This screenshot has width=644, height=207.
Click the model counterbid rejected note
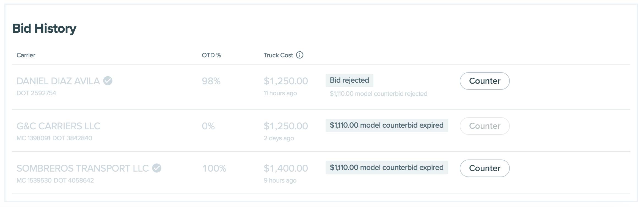(378, 94)
